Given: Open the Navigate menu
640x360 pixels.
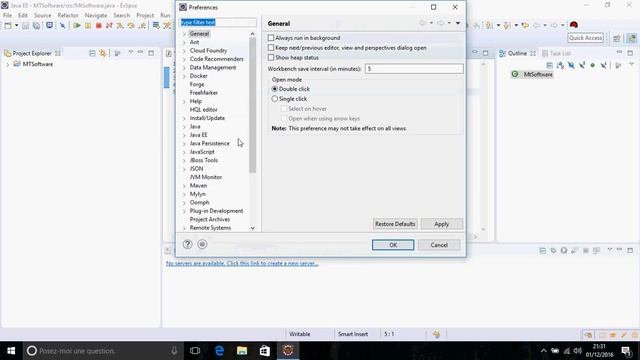Looking at the screenshot, I should click(96, 16).
